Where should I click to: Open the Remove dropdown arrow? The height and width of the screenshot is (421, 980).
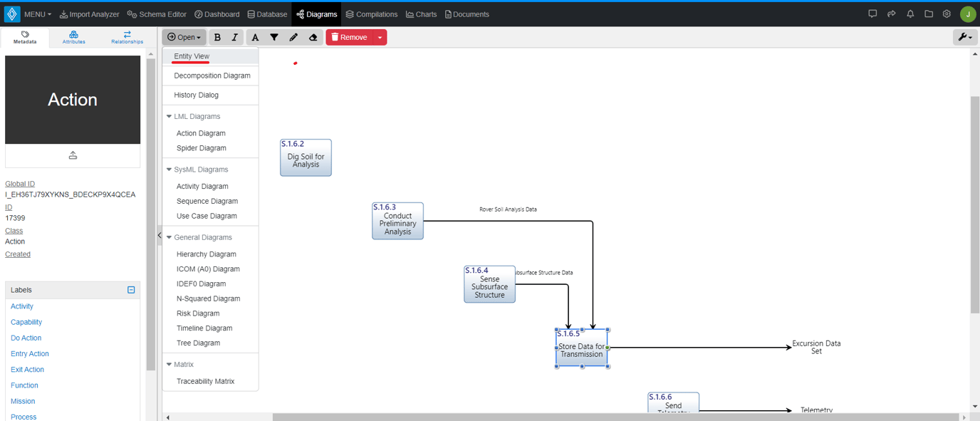click(x=379, y=37)
